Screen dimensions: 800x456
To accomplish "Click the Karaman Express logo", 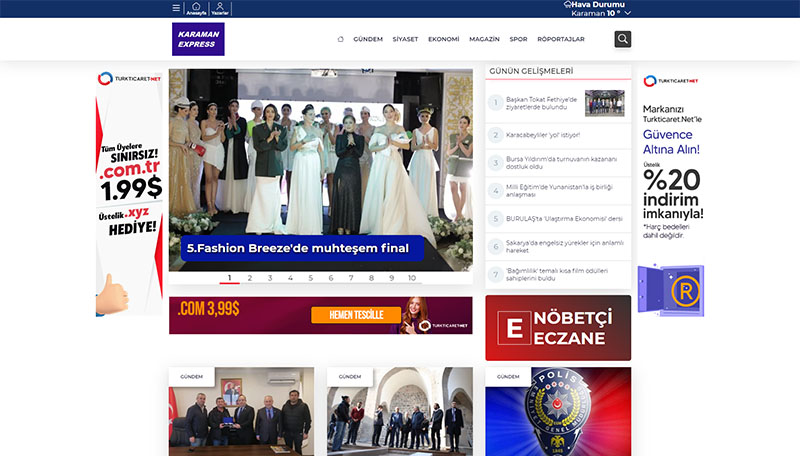I will click(x=198, y=39).
